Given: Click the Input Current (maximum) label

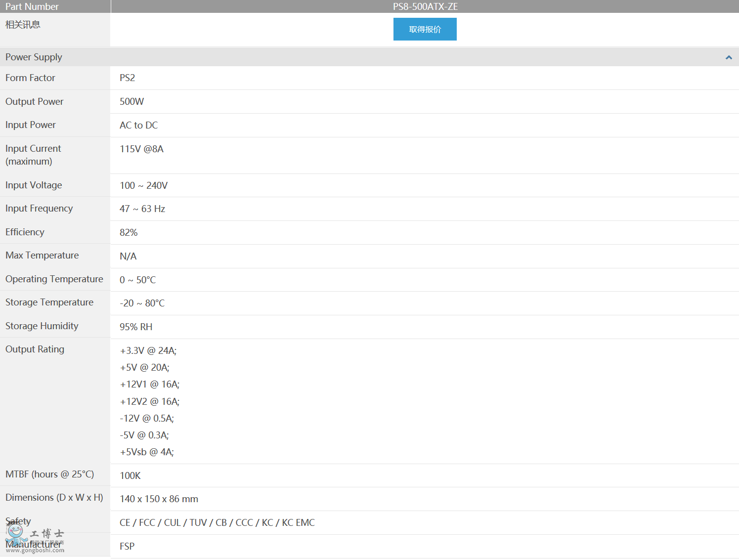Looking at the screenshot, I should coord(33,155).
